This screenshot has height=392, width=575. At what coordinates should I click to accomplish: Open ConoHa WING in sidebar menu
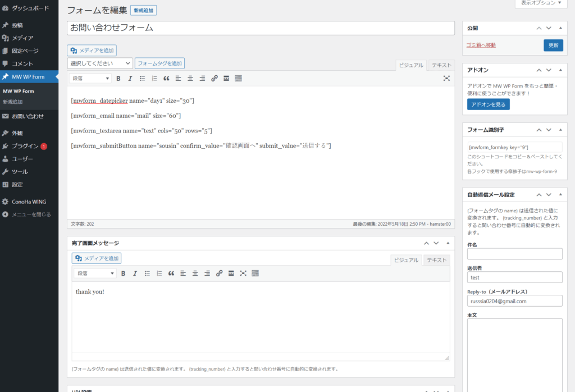pos(29,202)
